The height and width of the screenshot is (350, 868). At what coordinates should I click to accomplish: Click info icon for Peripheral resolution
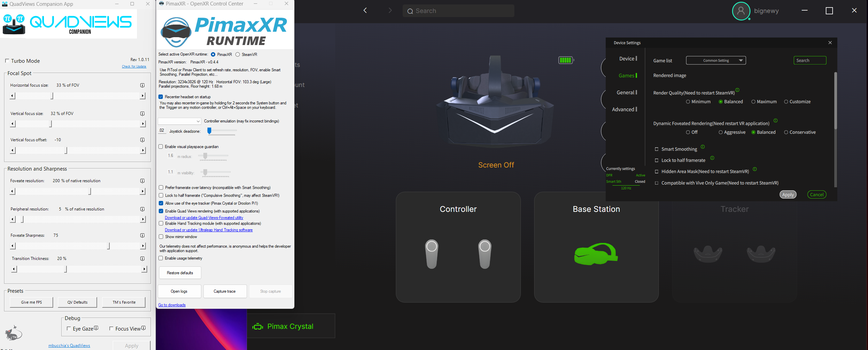click(x=142, y=209)
